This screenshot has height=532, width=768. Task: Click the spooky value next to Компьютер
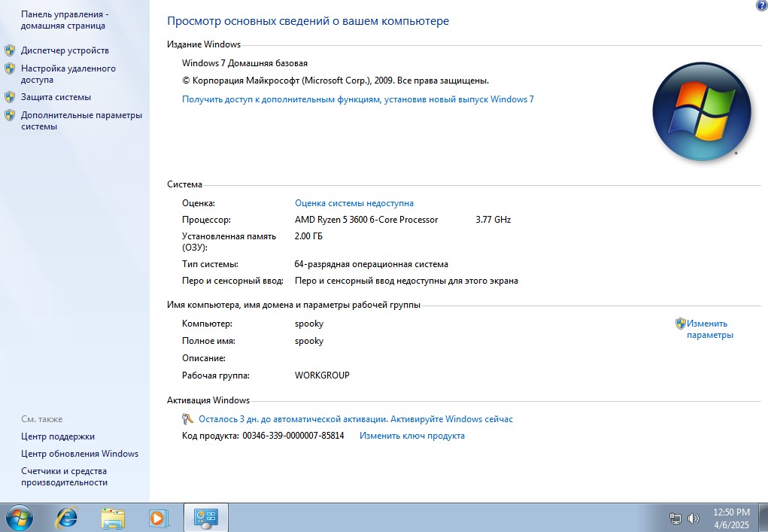coord(309,324)
